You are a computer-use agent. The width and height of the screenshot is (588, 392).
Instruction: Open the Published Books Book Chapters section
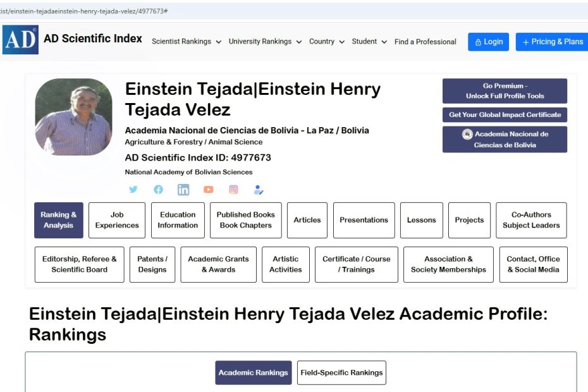(x=246, y=220)
